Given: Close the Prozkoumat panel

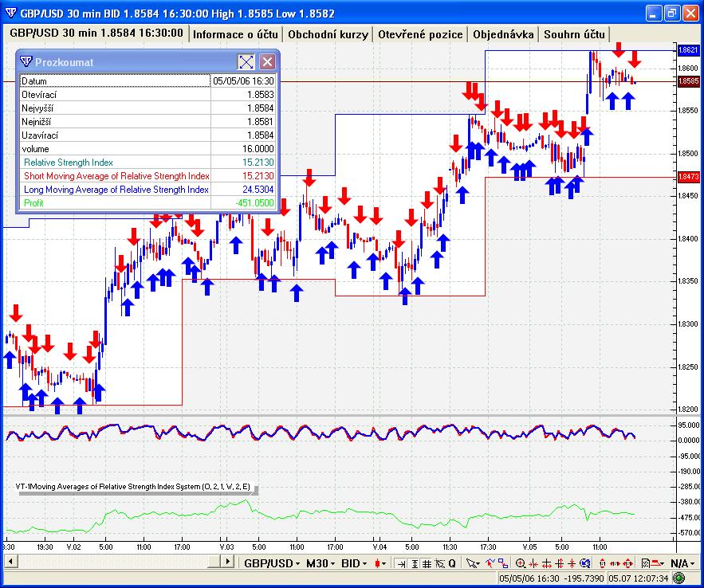Looking at the screenshot, I should click(x=268, y=62).
